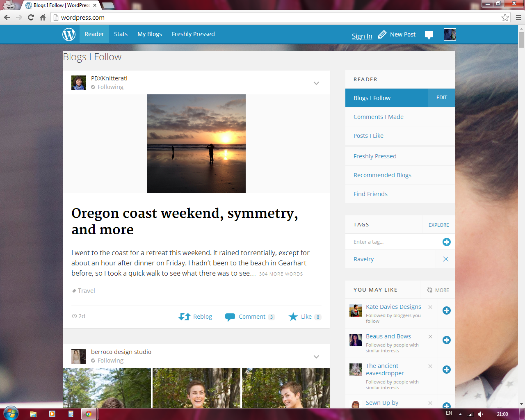The height and width of the screenshot is (420, 525).
Task: Follow Kate Davies Designs plus button
Action: click(447, 310)
